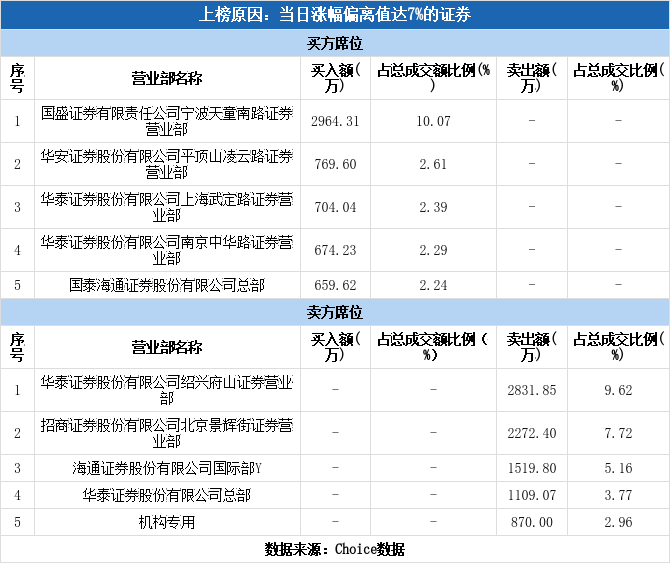Click the sell amount 1109.07

[532, 496]
